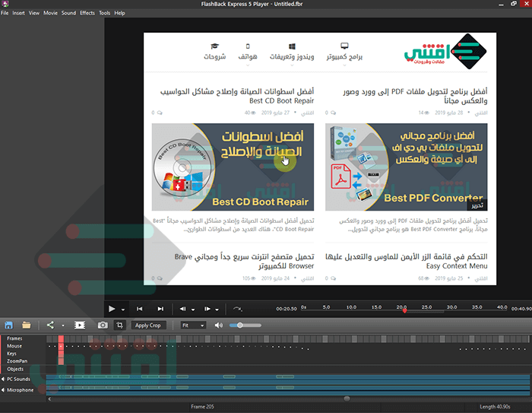Viewport: 532px width, 413px height.
Task: Click the Frame 205 status bar text
Action: [202, 407]
